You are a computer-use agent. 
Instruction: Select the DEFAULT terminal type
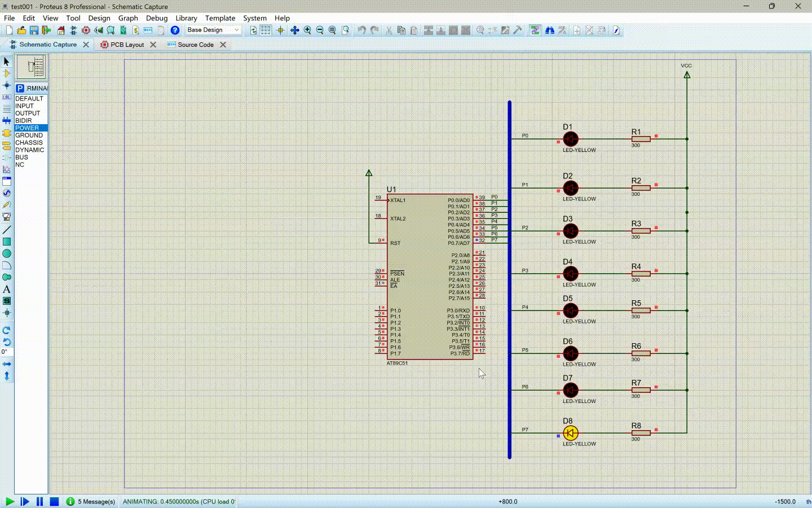(x=29, y=98)
